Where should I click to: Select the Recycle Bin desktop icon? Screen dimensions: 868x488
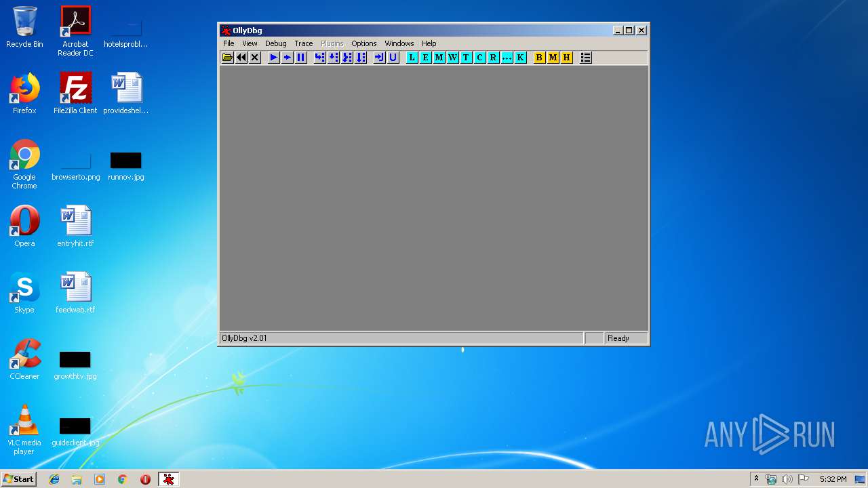24,27
